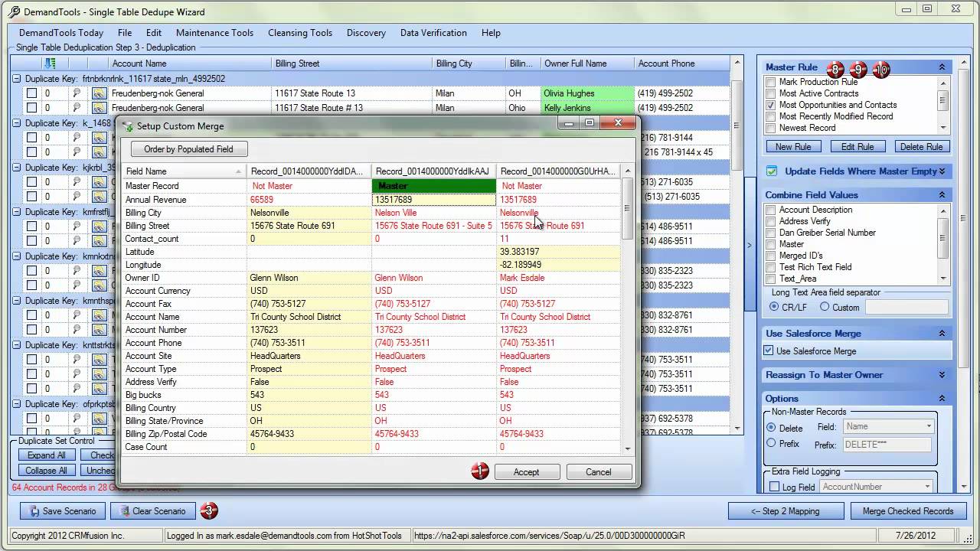Check the Kelly Jenkins row checkbox
This screenshot has height=551, width=980.
[x=31, y=108]
